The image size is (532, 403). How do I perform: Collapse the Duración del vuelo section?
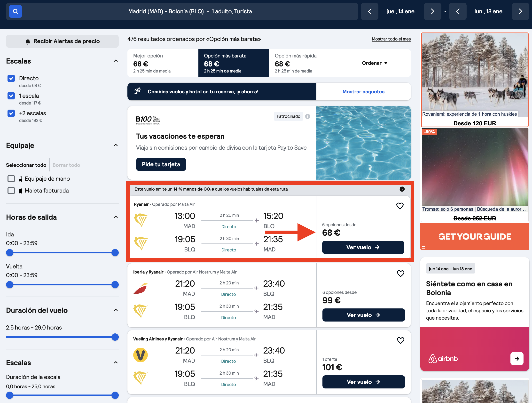click(116, 310)
